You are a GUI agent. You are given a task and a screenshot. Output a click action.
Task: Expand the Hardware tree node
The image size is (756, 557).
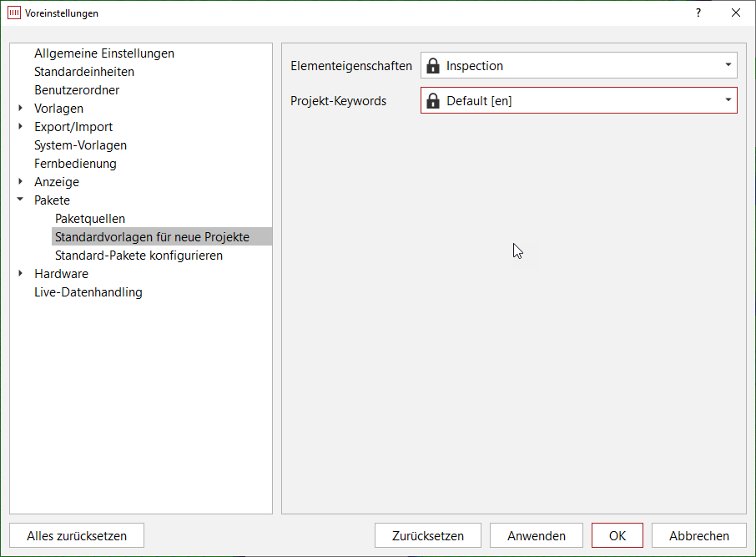[x=20, y=273]
